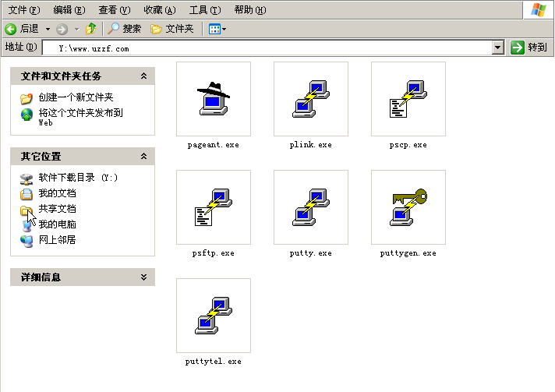Click the pageant.exe file name label
This screenshot has height=392, width=555.
[x=214, y=145]
